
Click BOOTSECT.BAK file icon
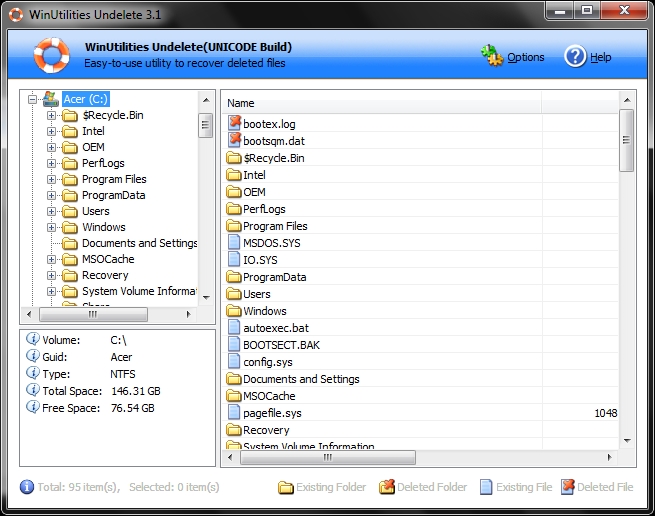234,345
